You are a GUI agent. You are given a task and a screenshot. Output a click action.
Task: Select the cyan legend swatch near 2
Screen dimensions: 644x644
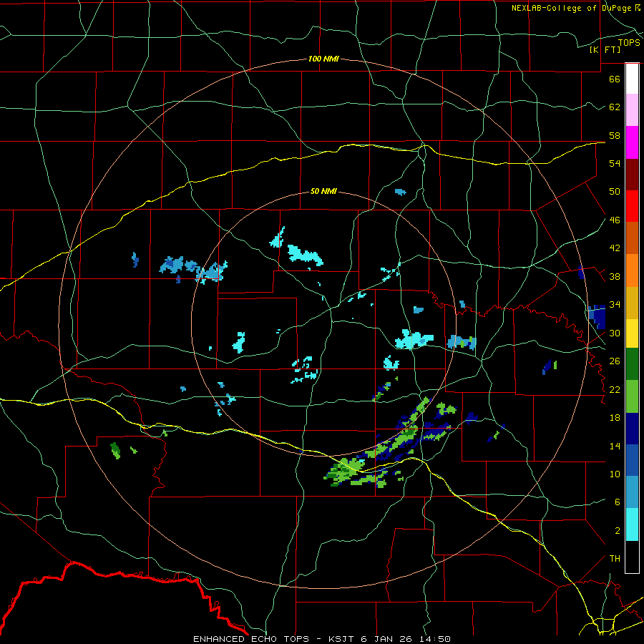pyautogui.click(x=632, y=525)
